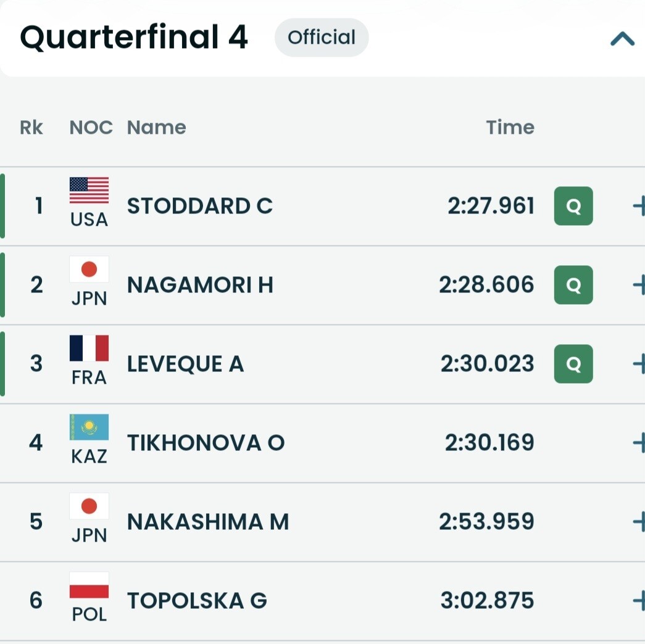Expand plus icon for LEVEQUE A
645x644 pixels.
click(x=639, y=364)
